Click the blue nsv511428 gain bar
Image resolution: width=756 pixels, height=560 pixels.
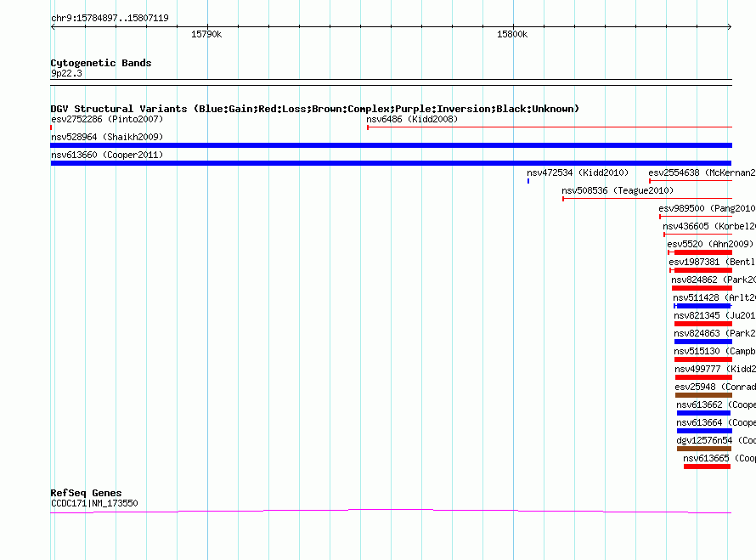click(703, 306)
